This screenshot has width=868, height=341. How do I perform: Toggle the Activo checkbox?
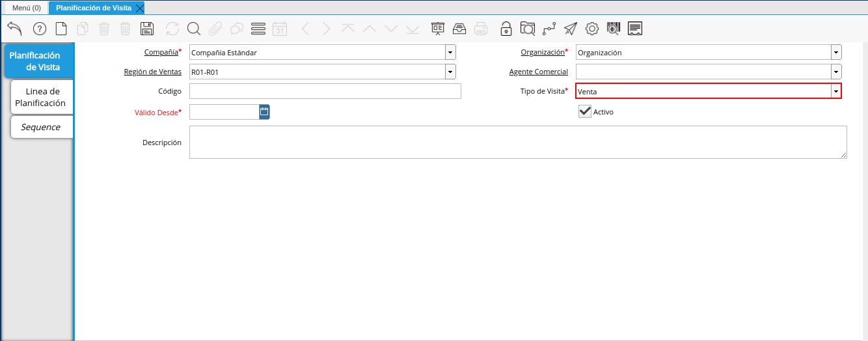[585, 111]
